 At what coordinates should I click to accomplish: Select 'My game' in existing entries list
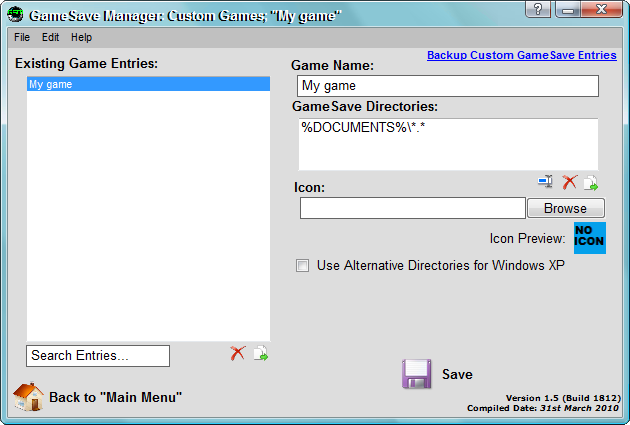tap(148, 84)
